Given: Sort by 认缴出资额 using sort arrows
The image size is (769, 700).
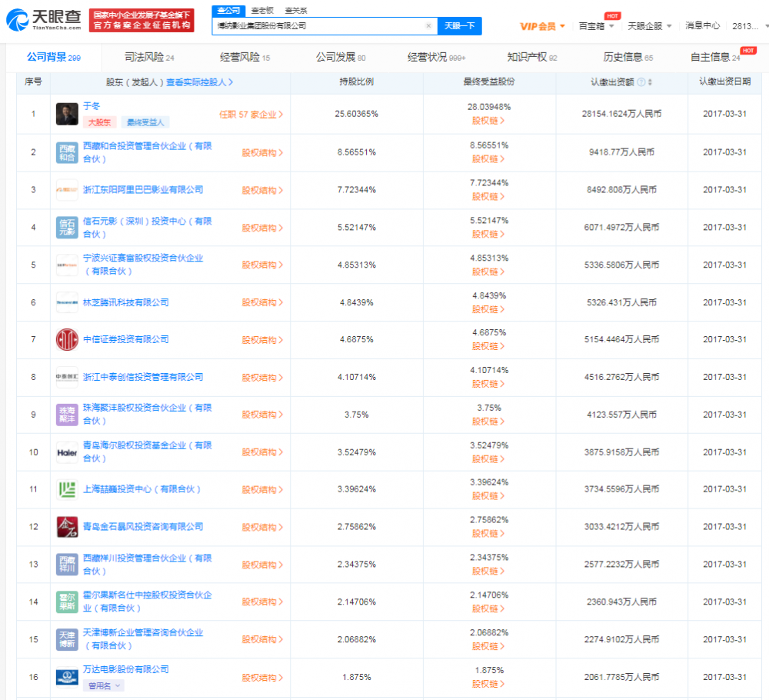Looking at the screenshot, I should pos(650,82).
